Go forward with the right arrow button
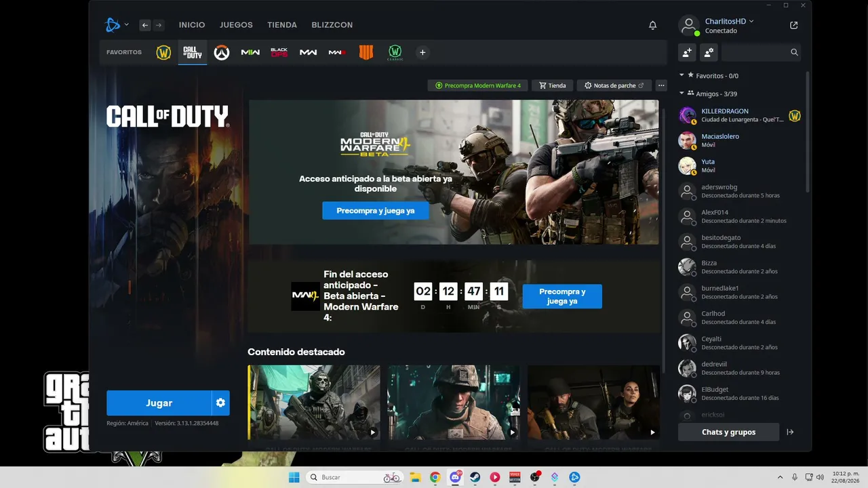Image resolution: width=868 pixels, height=488 pixels. [x=159, y=25]
